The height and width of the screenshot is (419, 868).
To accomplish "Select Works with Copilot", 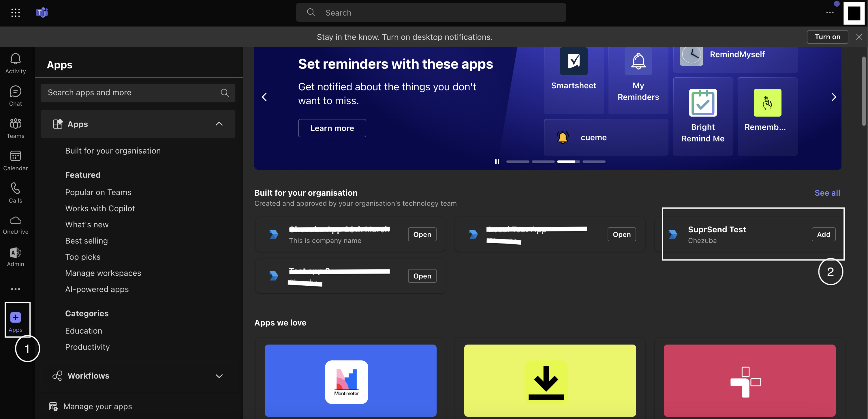I will pos(100,208).
